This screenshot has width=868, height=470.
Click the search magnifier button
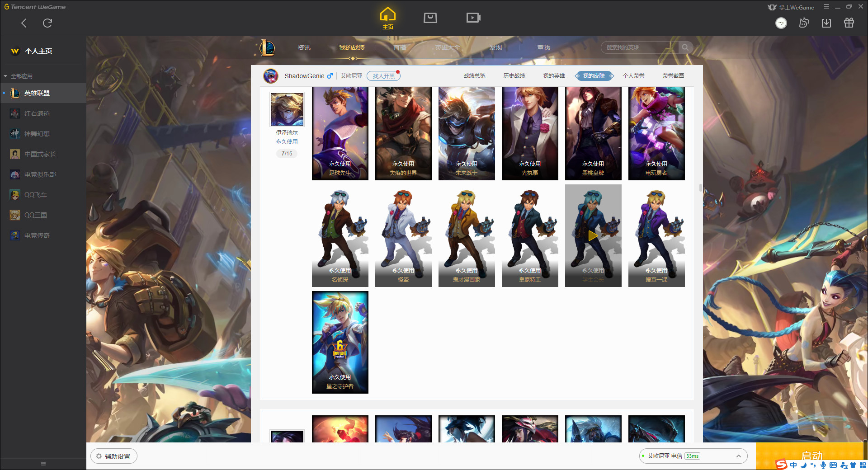(x=685, y=47)
